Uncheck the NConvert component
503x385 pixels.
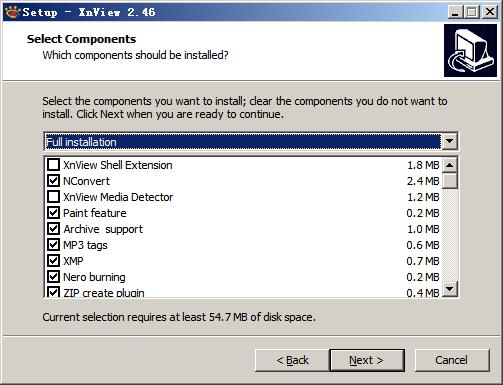click(53, 181)
